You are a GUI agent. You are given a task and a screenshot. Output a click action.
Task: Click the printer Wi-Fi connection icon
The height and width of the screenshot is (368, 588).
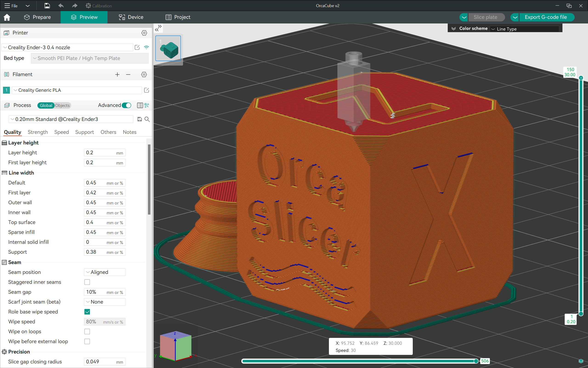pyautogui.click(x=146, y=47)
